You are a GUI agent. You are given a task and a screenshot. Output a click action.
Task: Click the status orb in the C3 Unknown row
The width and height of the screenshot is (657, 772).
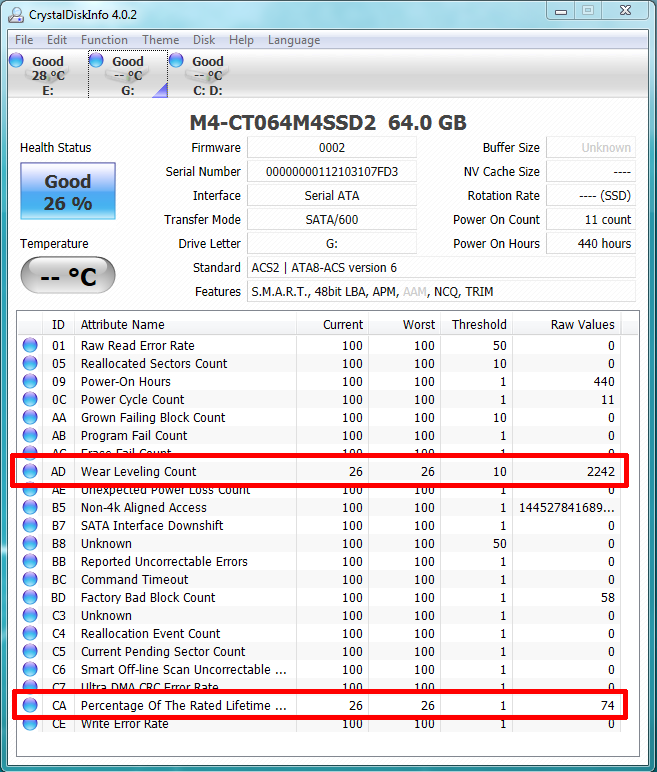tap(30, 615)
